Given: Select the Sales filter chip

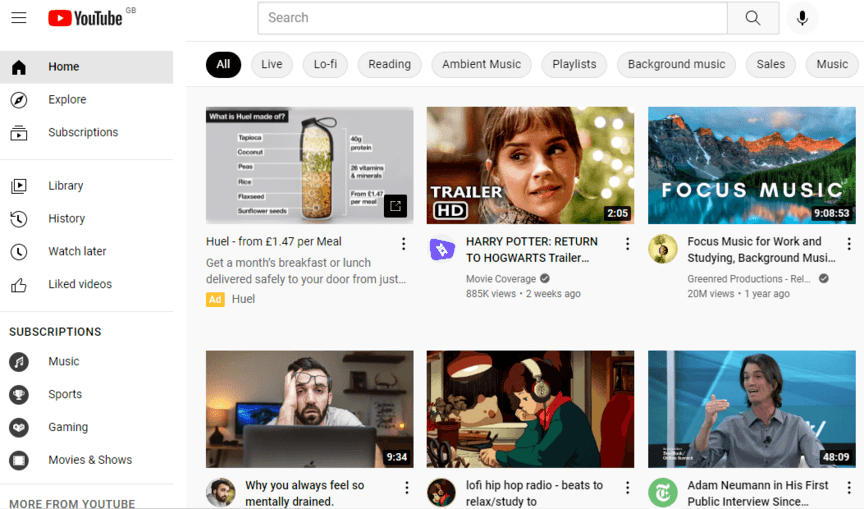Looking at the screenshot, I should point(770,64).
